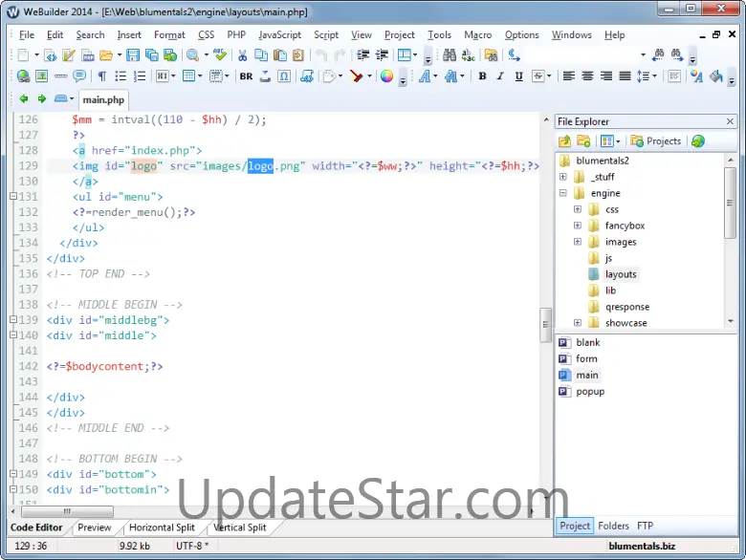Click the Replace text icon

[x=468, y=55]
